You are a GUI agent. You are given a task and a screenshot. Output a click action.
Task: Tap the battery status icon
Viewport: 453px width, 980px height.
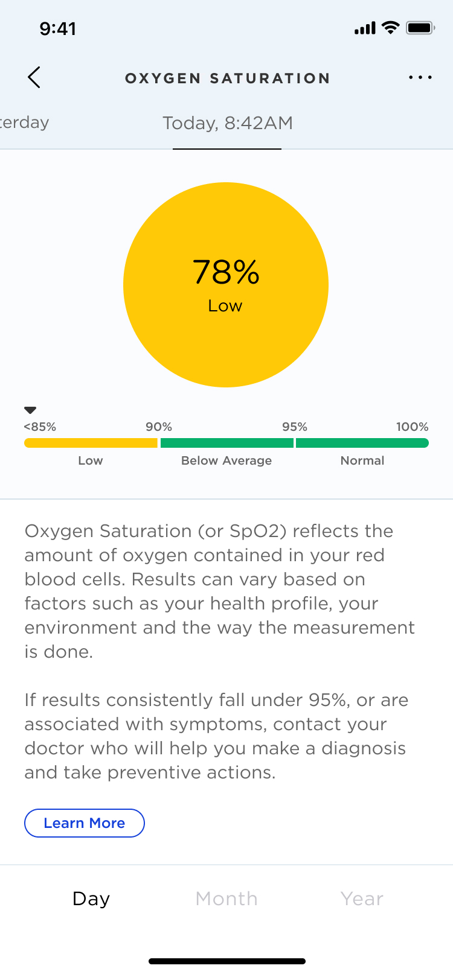(421, 28)
